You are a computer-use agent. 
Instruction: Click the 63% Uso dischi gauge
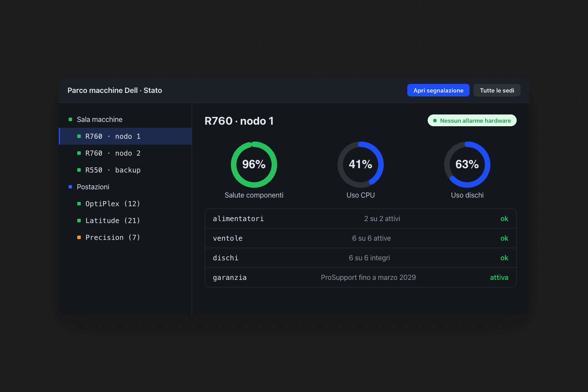coord(467,165)
